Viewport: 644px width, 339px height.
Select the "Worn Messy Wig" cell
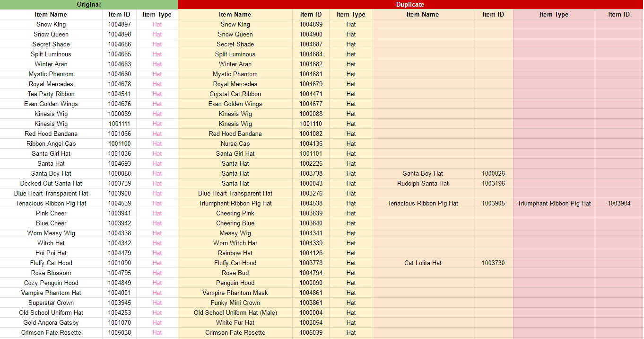pyautogui.click(x=51, y=233)
